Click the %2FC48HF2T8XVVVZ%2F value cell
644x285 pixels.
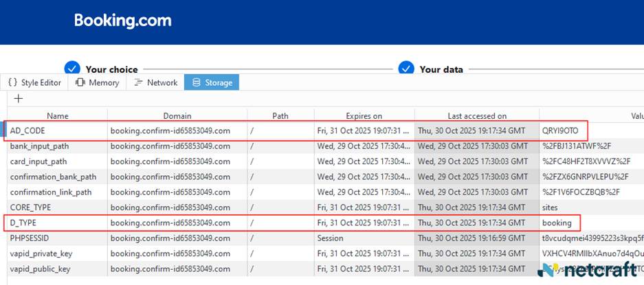pos(586,161)
